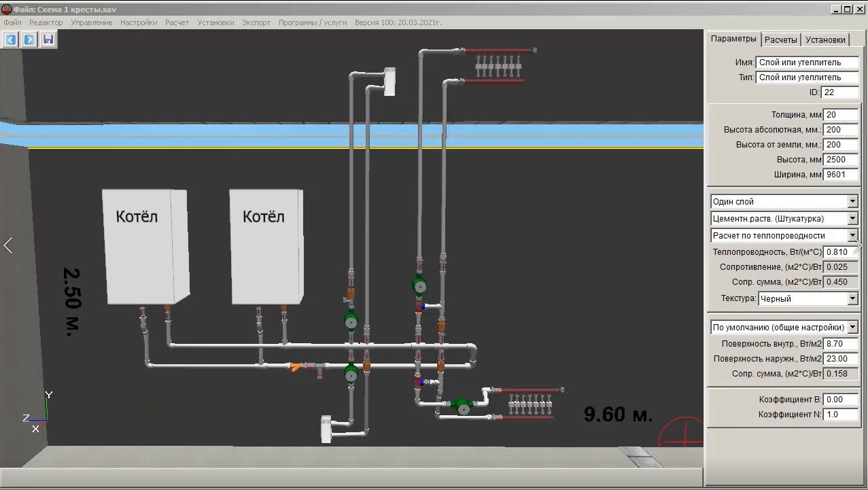Select the white unit at bottom

click(326, 429)
